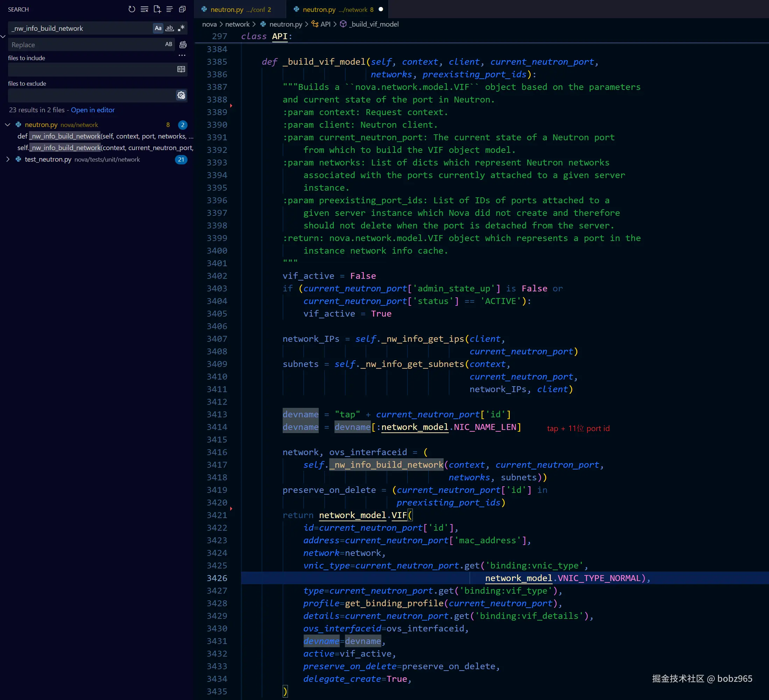Toggle Use Regular Expression option
This screenshot has width=769, height=700.
click(181, 28)
